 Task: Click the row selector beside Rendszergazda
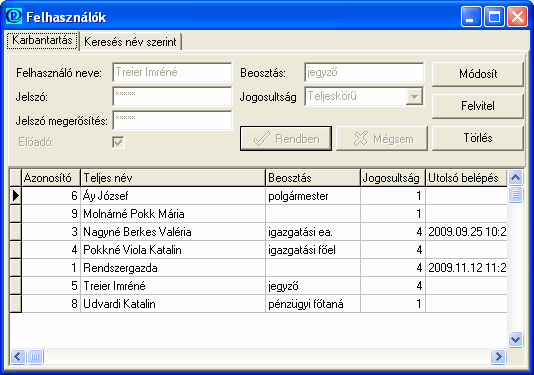pos(16,268)
